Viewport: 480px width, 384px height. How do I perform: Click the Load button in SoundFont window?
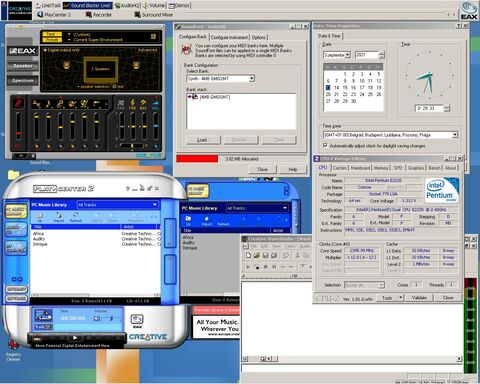pyautogui.click(x=202, y=140)
